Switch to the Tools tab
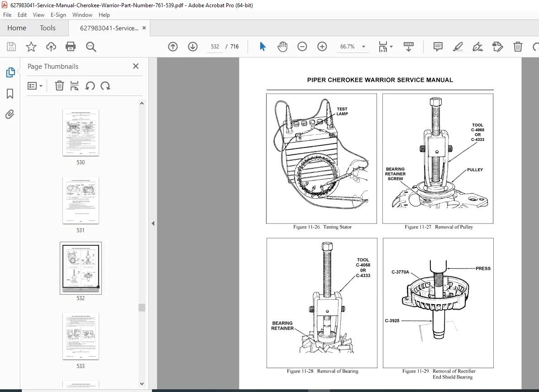The height and width of the screenshot is (392, 539). (x=48, y=28)
